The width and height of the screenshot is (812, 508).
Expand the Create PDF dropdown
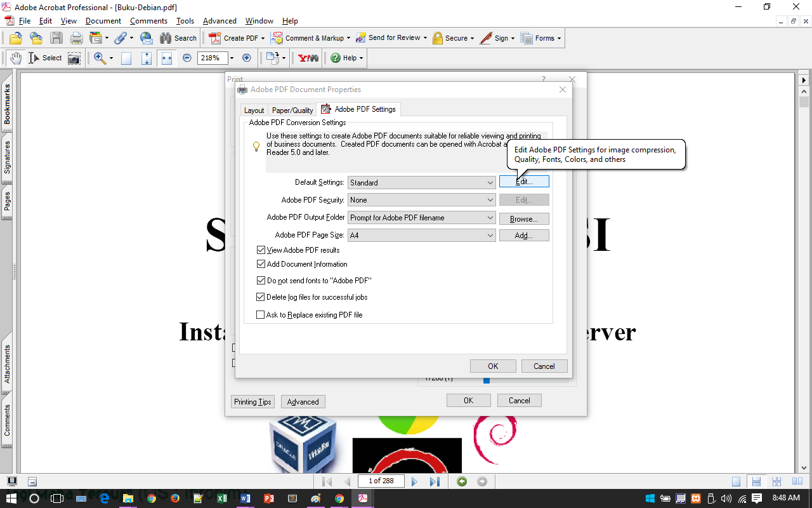262,38
